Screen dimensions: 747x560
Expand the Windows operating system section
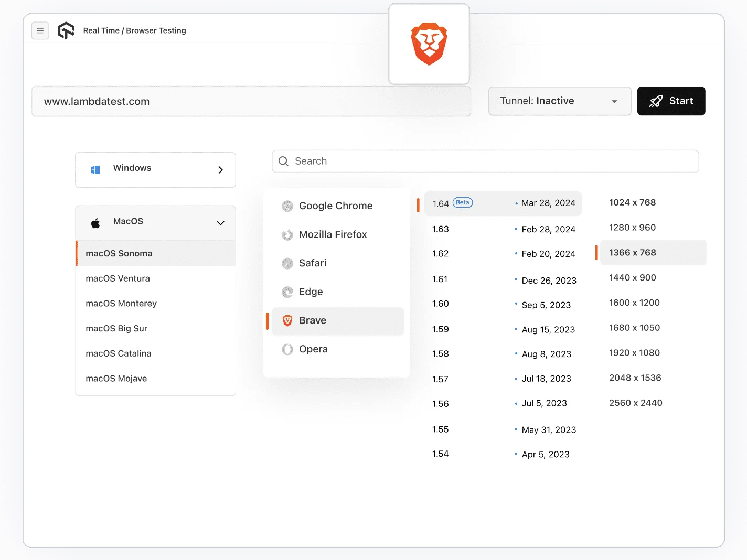click(155, 169)
